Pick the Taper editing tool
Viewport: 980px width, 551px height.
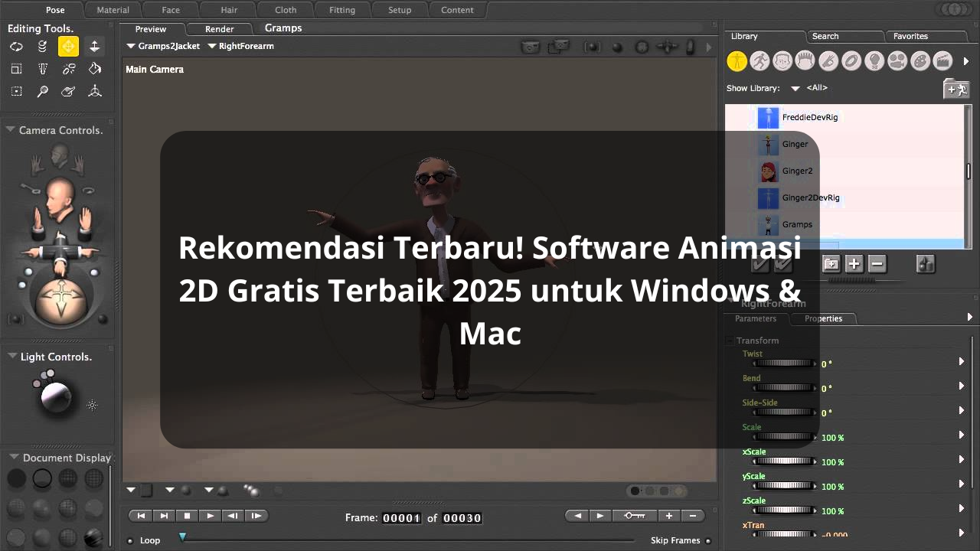pyautogui.click(x=43, y=69)
